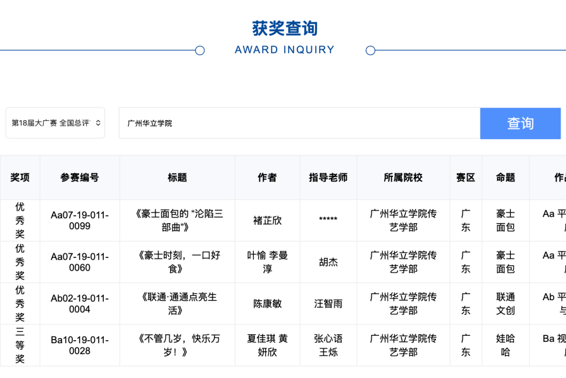
Task: Click the search field containing 广州华立学院
Action: pos(300,123)
